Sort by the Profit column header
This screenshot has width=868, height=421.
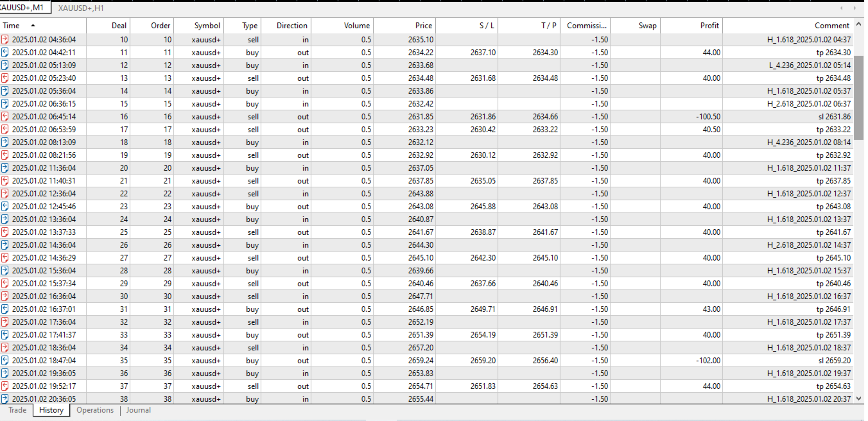(x=691, y=26)
